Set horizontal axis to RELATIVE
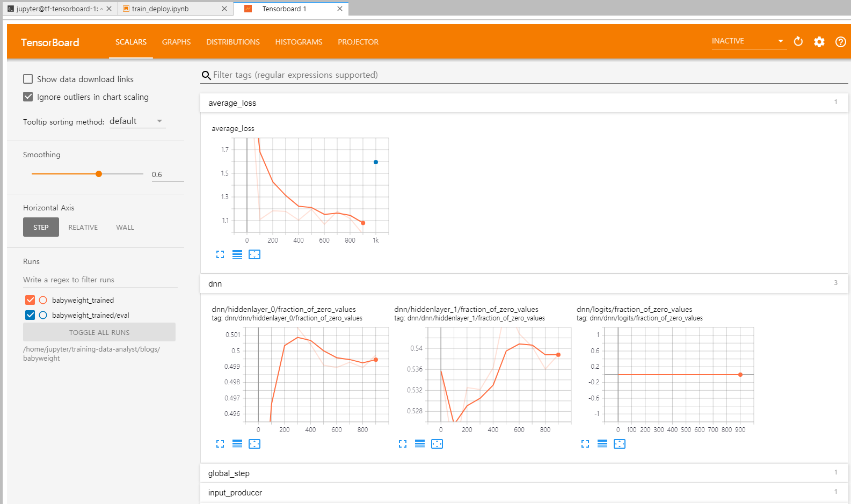This screenshot has width=851, height=504. (x=83, y=227)
